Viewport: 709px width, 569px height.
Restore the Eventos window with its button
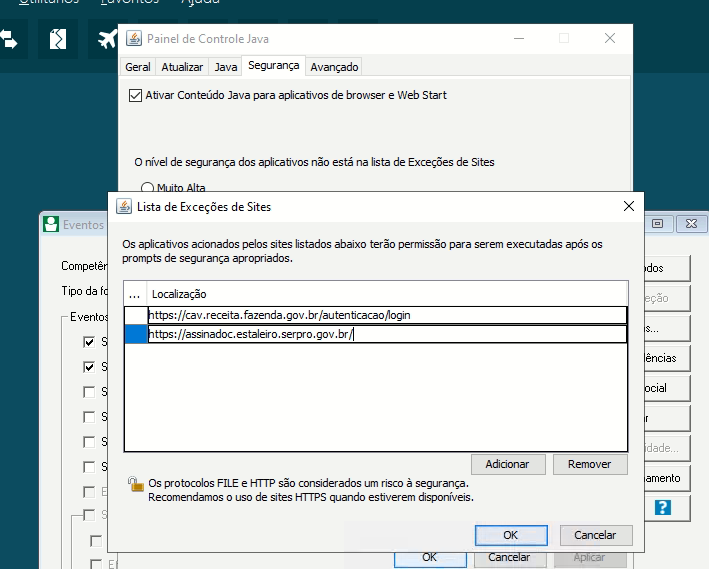pyautogui.click(x=657, y=223)
